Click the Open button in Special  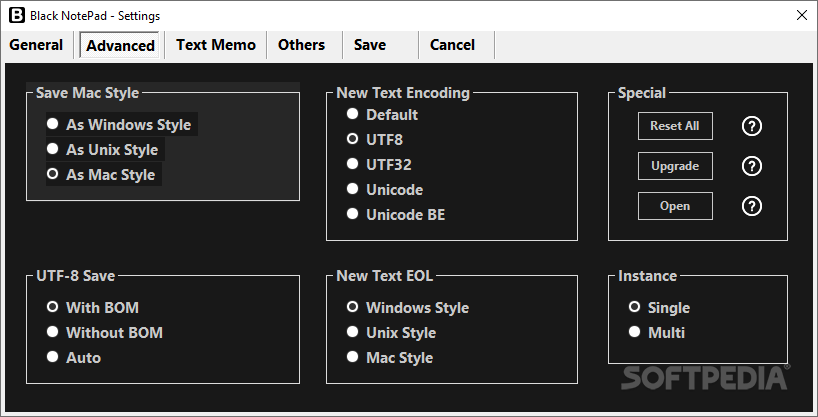675,206
